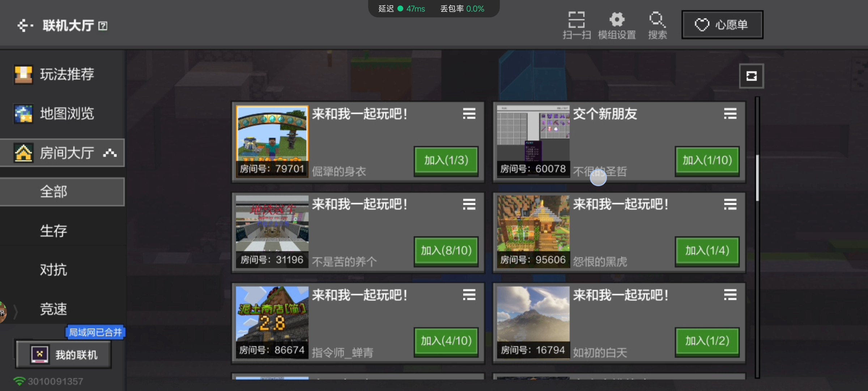Open the 扫一扫 scan feature
868x391 pixels.
pos(576,24)
